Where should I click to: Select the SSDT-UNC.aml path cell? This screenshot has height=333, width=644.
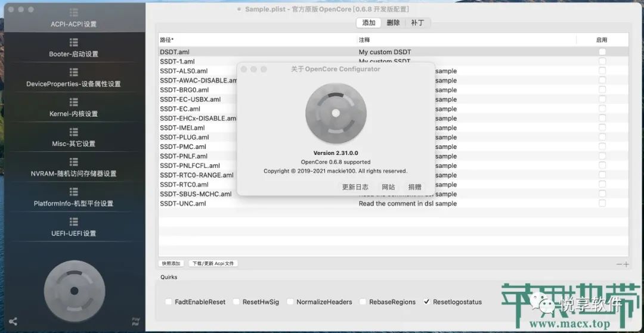[x=183, y=203]
